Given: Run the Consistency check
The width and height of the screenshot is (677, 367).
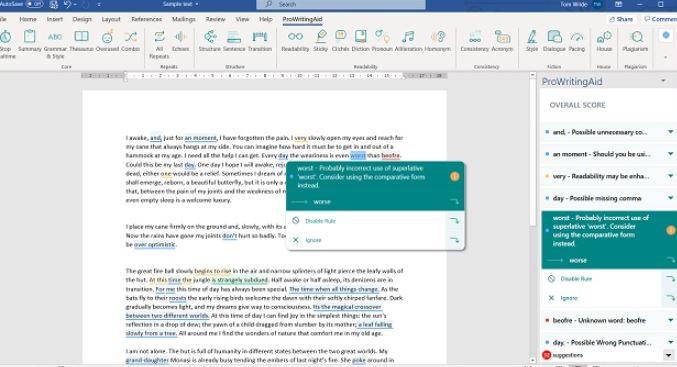Looking at the screenshot, I should click(475, 41).
